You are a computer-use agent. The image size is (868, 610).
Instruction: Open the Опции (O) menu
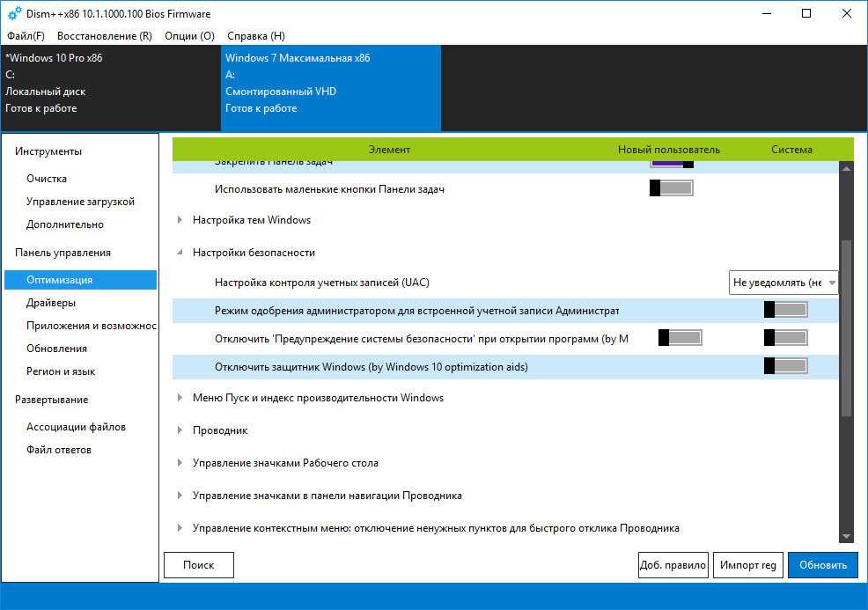tap(189, 36)
